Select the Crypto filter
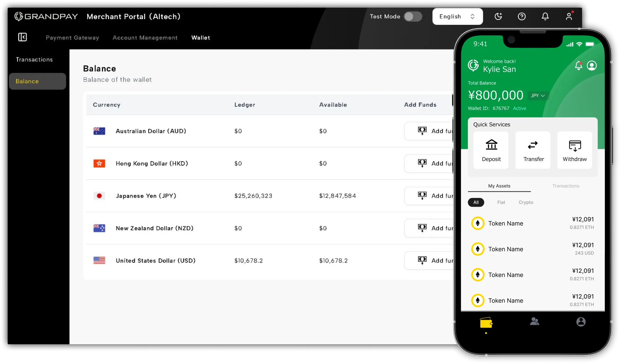 click(x=526, y=202)
